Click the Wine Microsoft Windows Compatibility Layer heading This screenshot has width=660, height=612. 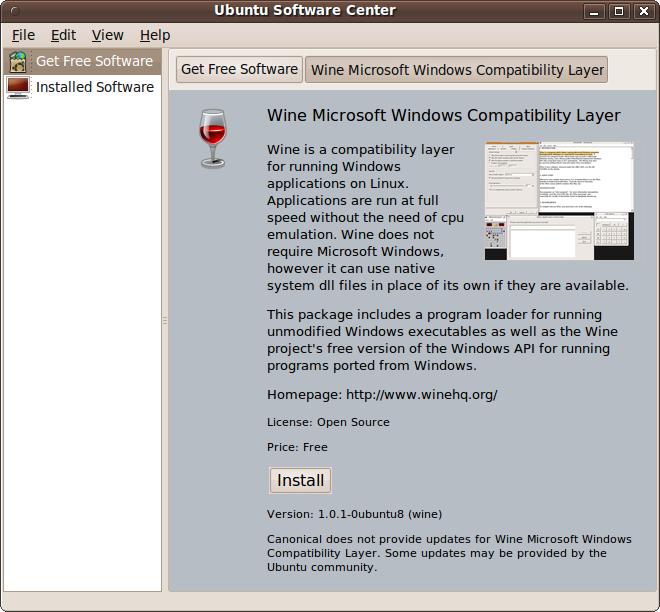point(444,115)
